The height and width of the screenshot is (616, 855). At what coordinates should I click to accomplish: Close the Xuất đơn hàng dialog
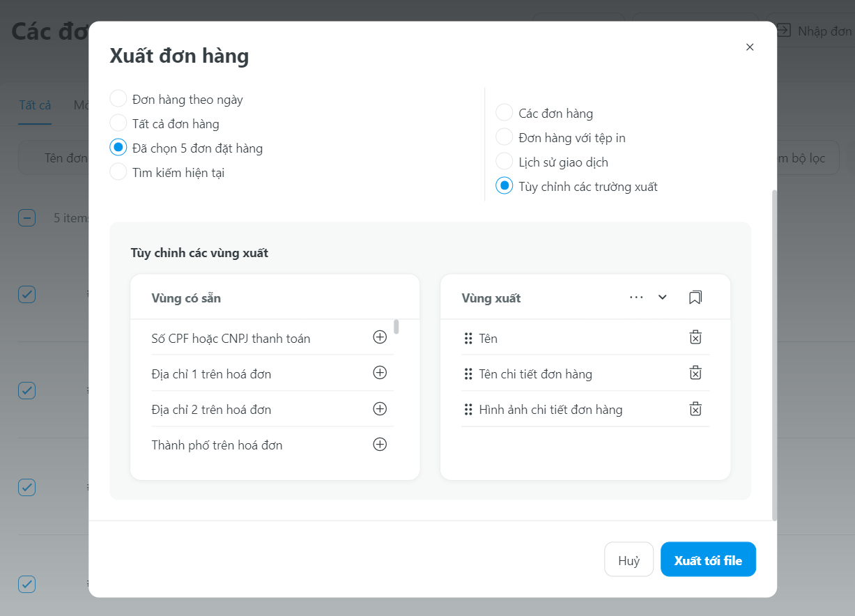click(750, 47)
